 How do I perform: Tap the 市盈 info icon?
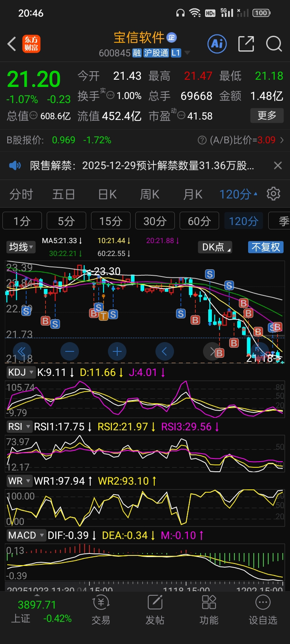[x=181, y=116]
